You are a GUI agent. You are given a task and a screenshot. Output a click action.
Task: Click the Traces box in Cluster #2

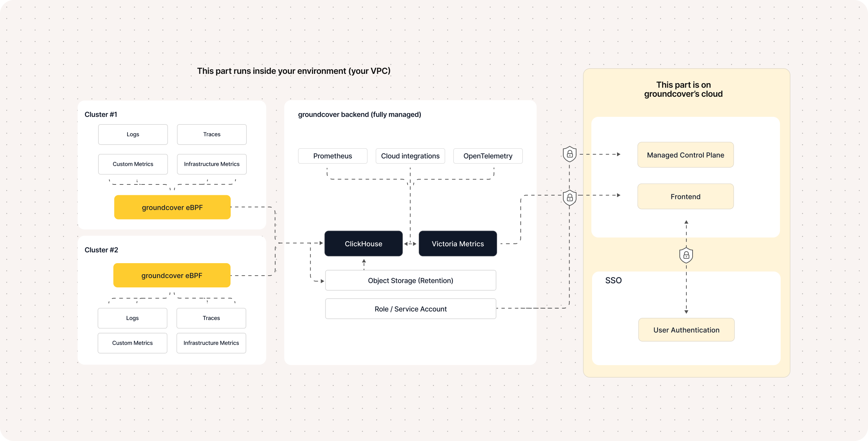(x=211, y=318)
